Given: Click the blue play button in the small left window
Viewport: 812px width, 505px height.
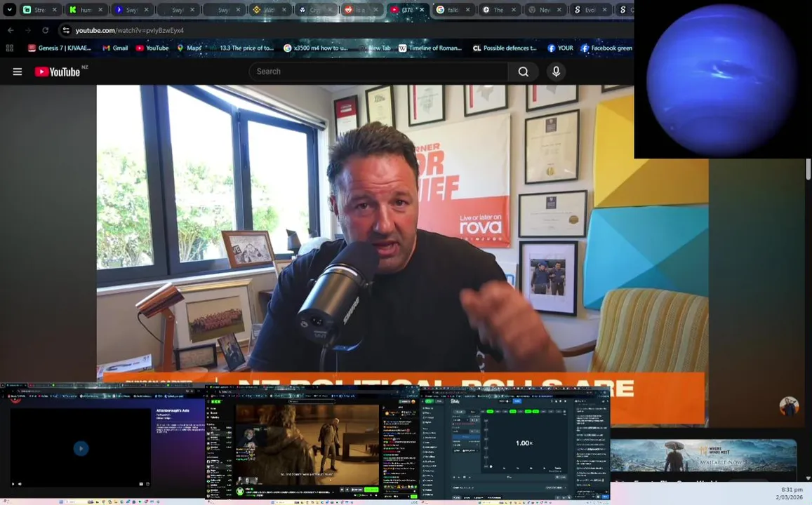Looking at the screenshot, I should point(81,448).
